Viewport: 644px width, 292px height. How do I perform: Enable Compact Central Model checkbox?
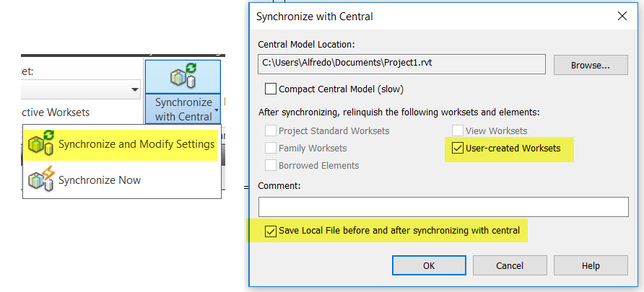pyautogui.click(x=271, y=89)
